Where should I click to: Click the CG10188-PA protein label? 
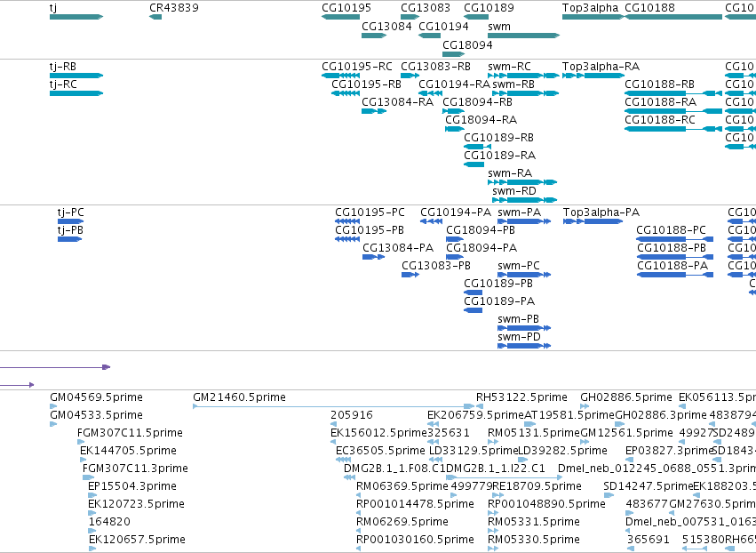pyautogui.click(x=672, y=266)
